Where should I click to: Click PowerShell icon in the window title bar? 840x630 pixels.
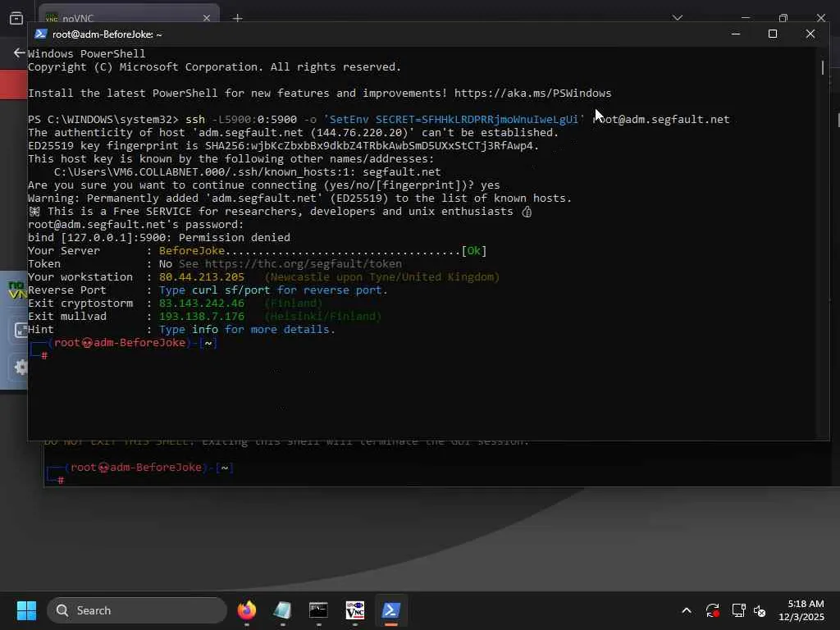tap(41, 34)
